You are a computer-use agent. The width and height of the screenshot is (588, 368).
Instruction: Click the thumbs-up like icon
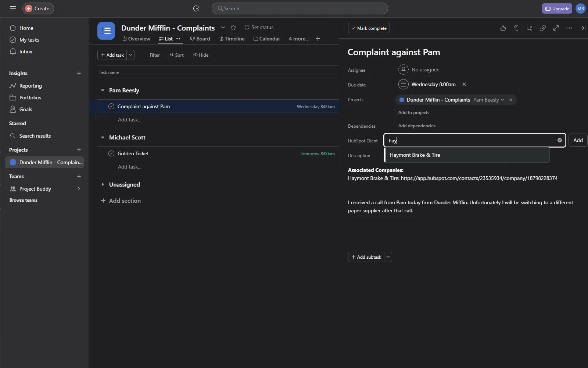503,28
